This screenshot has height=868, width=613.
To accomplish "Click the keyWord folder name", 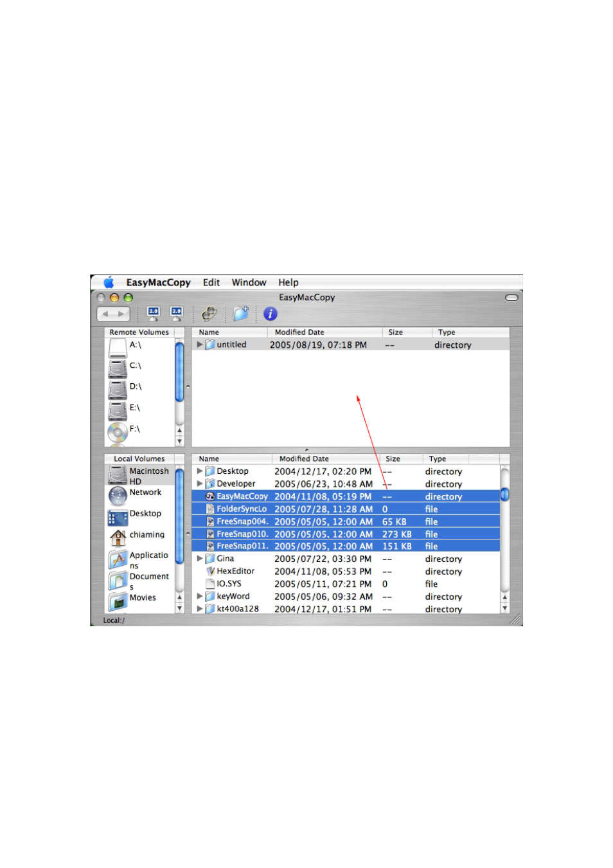I will (x=233, y=596).
